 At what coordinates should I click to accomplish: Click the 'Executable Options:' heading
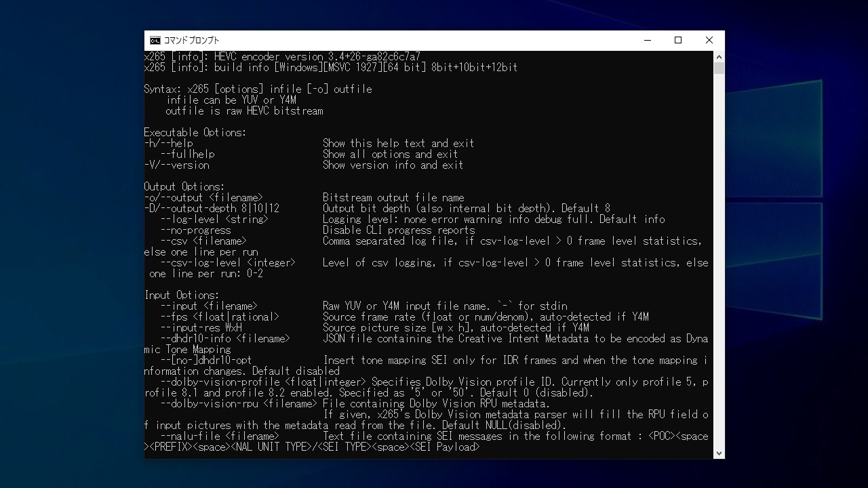click(x=195, y=133)
